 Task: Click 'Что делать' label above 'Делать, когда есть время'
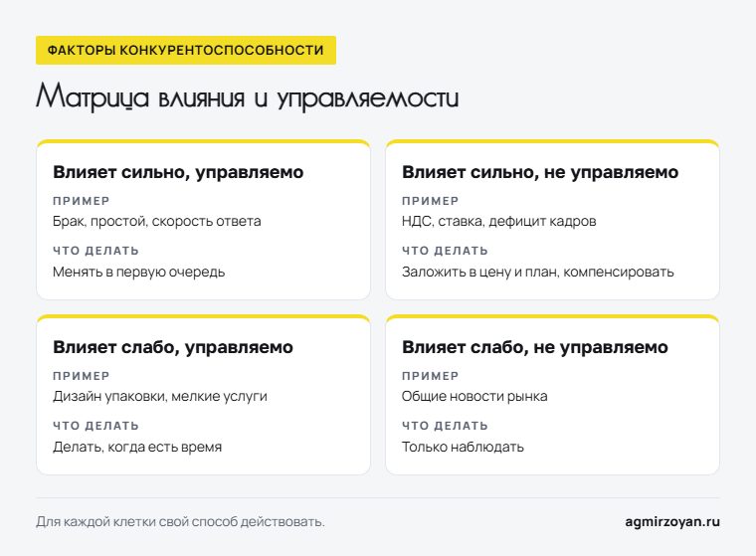[95, 426]
